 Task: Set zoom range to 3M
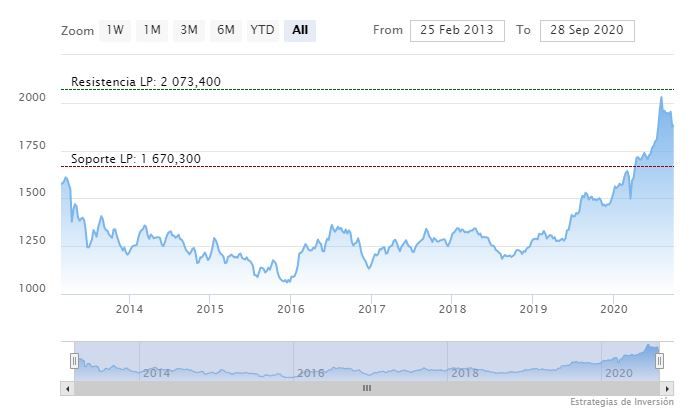[x=189, y=30]
